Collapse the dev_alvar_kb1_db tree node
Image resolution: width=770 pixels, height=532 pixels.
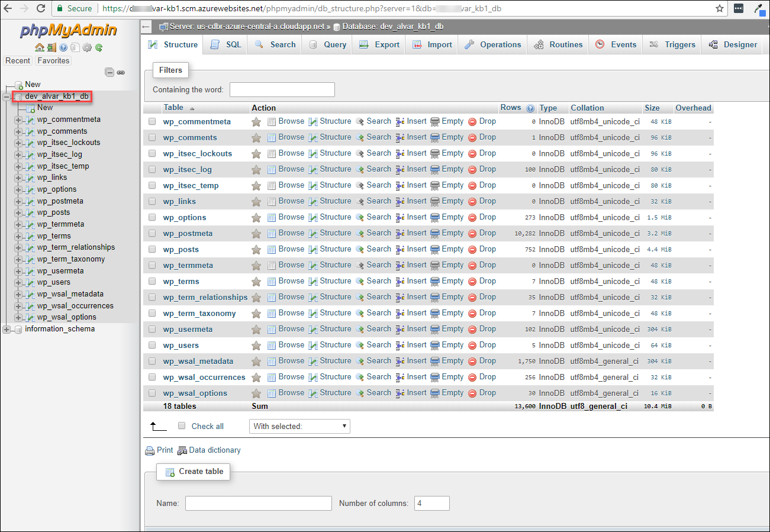click(7, 96)
